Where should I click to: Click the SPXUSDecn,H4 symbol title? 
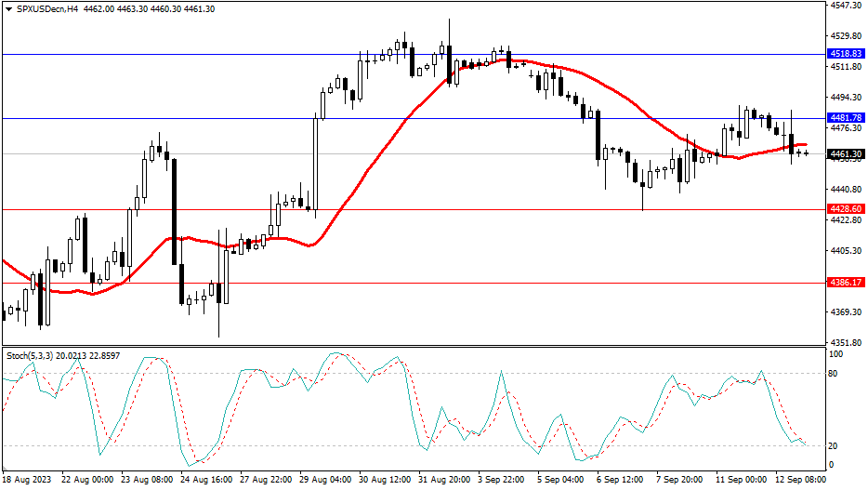point(41,8)
